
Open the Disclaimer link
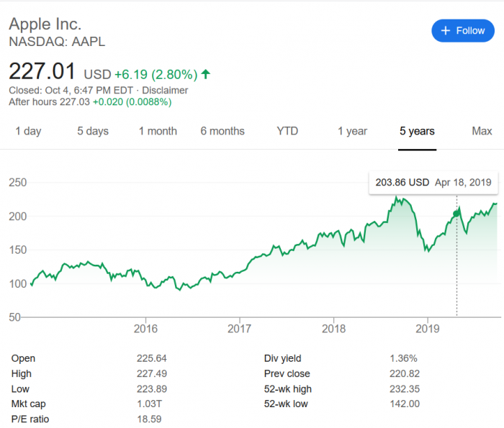(165, 91)
